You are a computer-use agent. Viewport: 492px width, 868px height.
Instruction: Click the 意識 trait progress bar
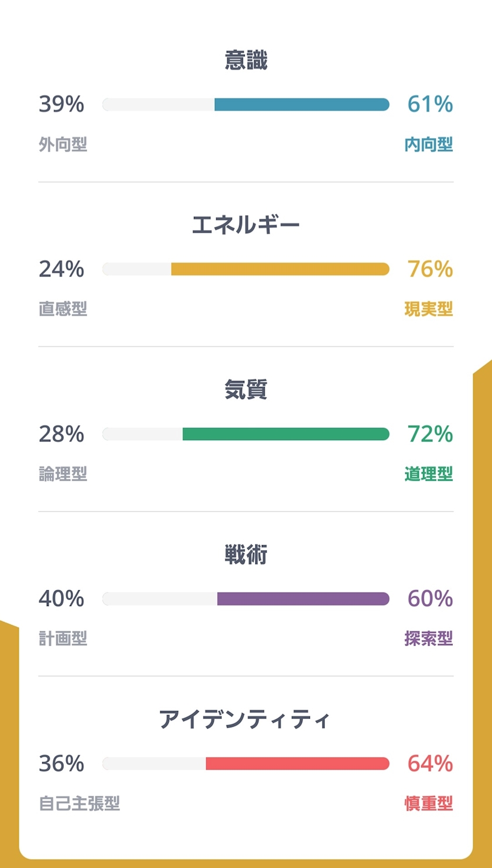click(x=246, y=104)
